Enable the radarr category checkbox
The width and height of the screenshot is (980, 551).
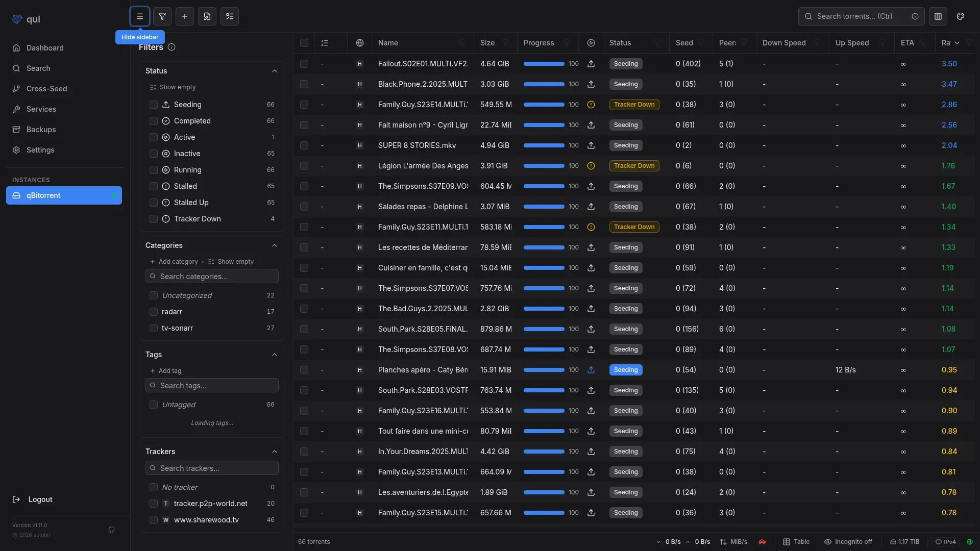pos(154,312)
